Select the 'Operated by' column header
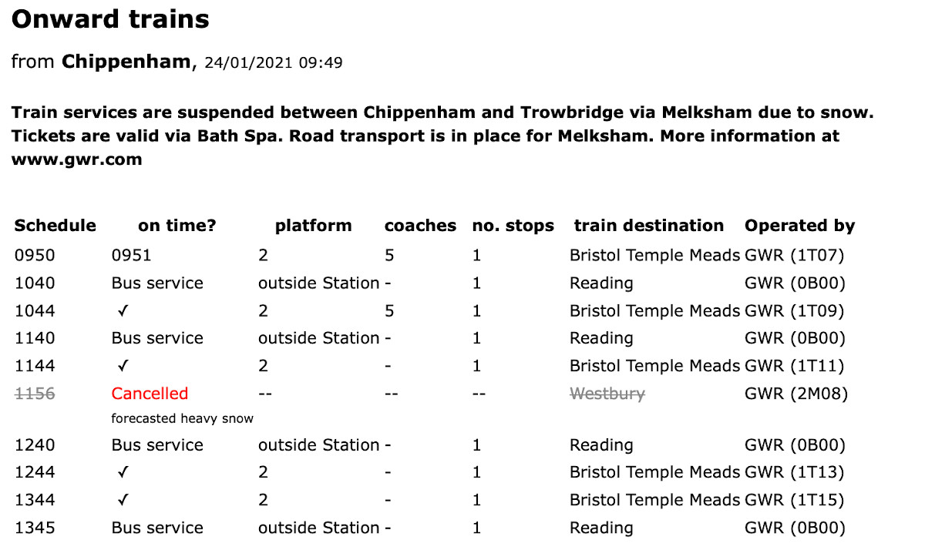Viewport: 925px width, 560px height. [x=799, y=226]
